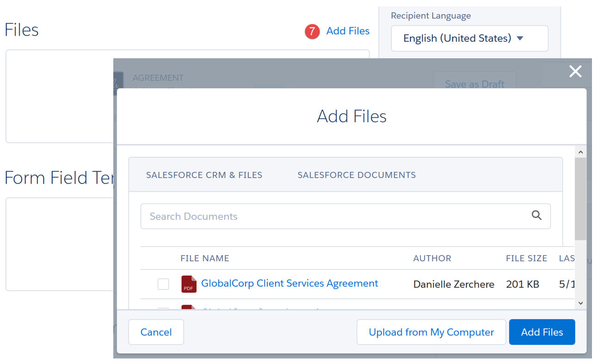
Task: Focus the Search Documents field
Action: click(333, 216)
